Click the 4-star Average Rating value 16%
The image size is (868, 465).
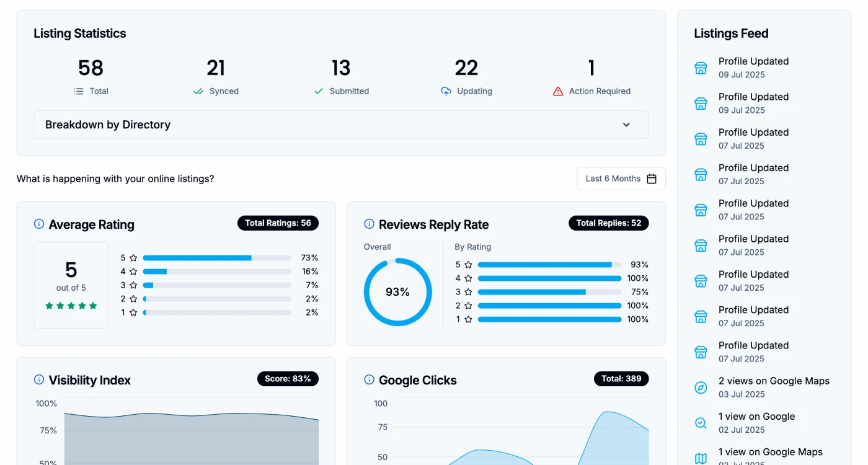tap(310, 272)
